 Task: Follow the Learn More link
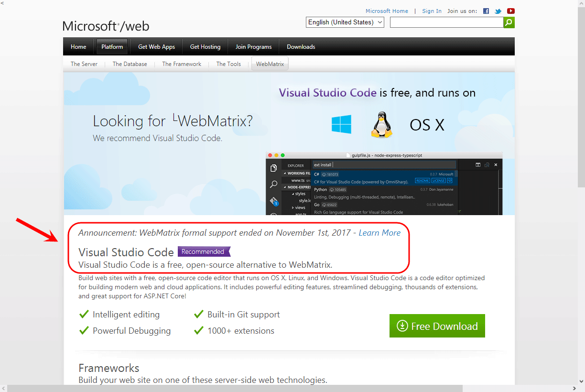coord(379,233)
